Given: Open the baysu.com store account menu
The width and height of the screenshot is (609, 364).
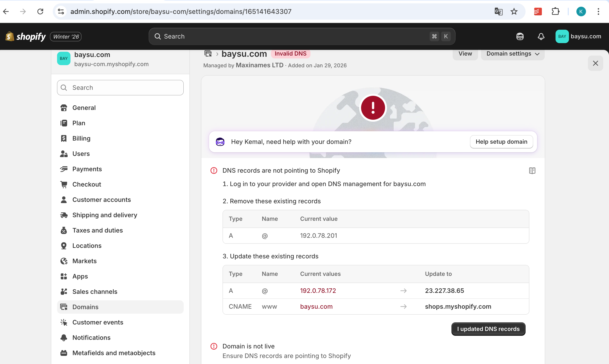Looking at the screenshot, I should pyautogui.click(x=578, y=37).
